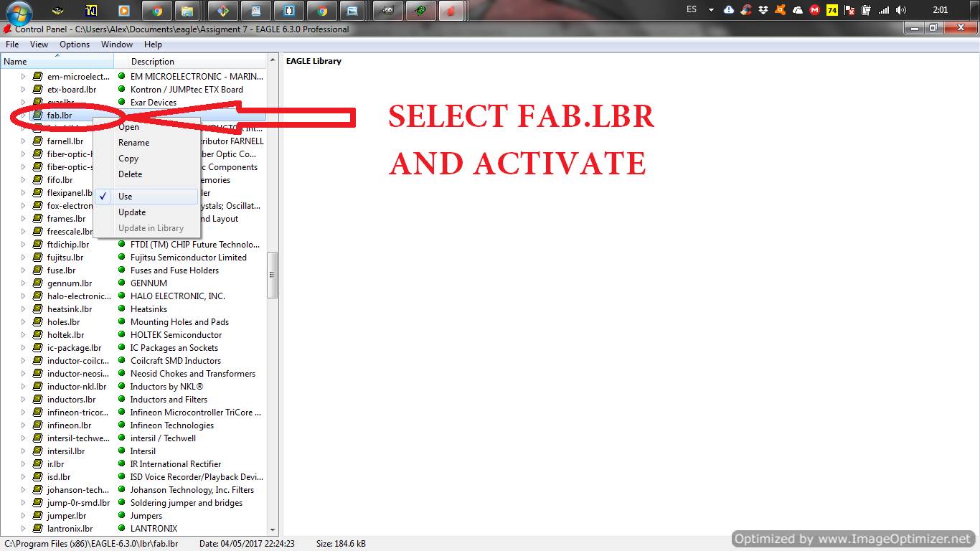Click the Name column header
The image size is (980, 551).
[57, 62]
